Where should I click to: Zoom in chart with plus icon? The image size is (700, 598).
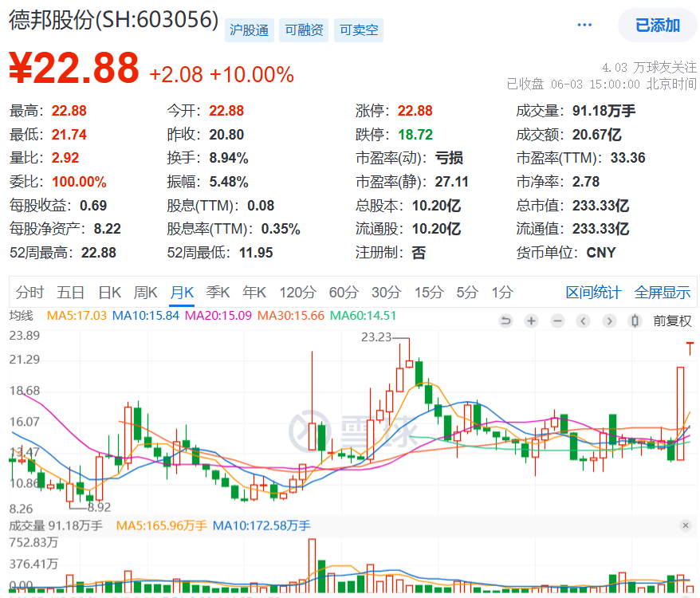(x=531, y=321)
